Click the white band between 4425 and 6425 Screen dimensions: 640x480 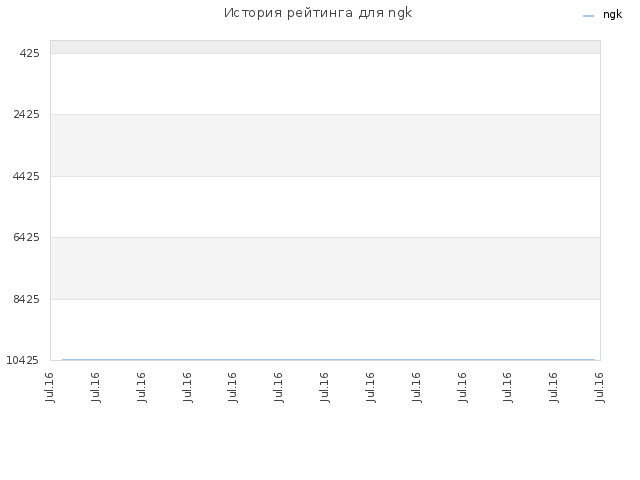[x=325, y=207]
